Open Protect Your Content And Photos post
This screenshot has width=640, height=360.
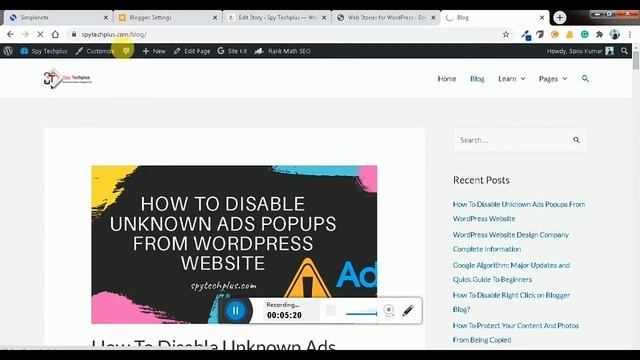516,332
